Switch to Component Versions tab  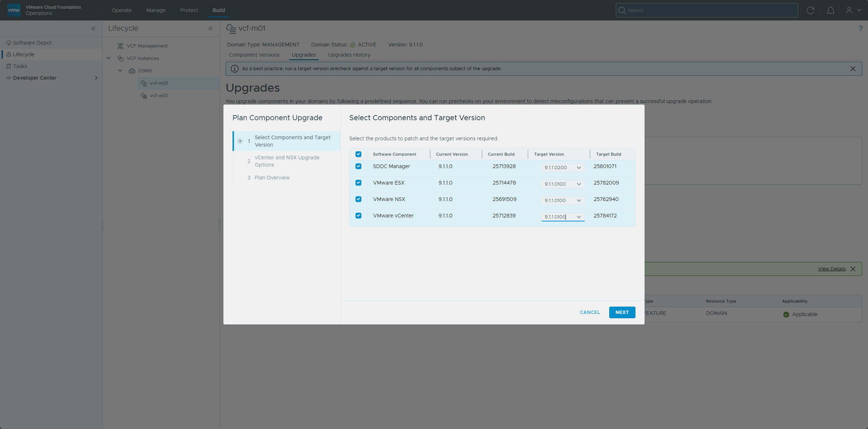tap(254, 55)
